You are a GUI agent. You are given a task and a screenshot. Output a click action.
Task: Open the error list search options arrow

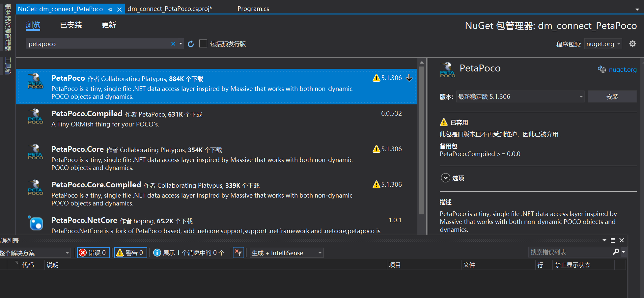pos(623,252)
